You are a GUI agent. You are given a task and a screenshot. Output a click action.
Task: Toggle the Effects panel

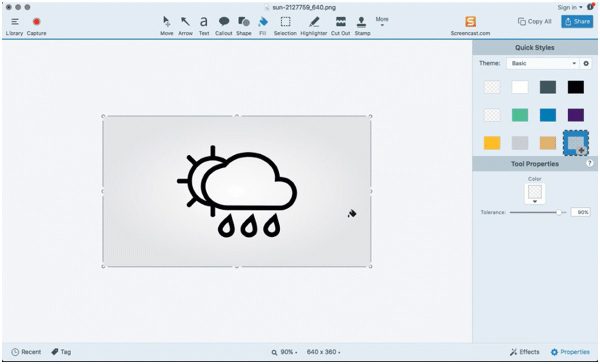point(525,352)
